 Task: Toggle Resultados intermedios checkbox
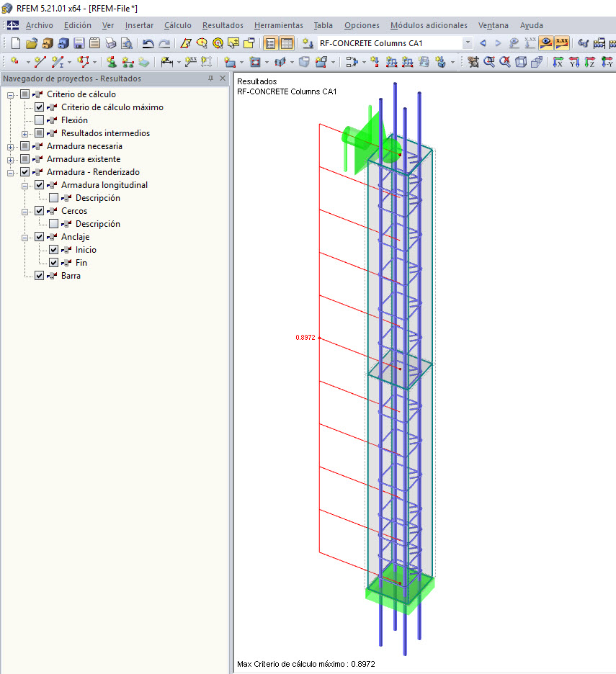point(39,132)
